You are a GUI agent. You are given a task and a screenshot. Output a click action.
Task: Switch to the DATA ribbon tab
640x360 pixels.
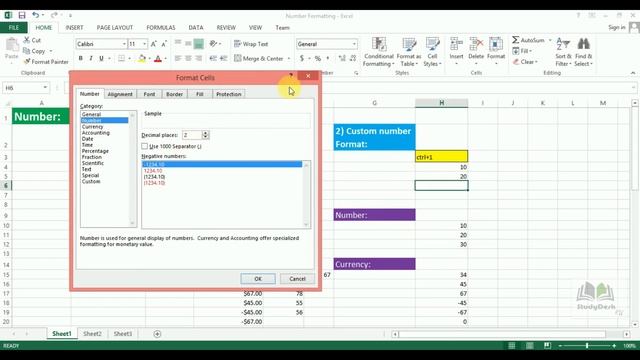pos(196,27)
